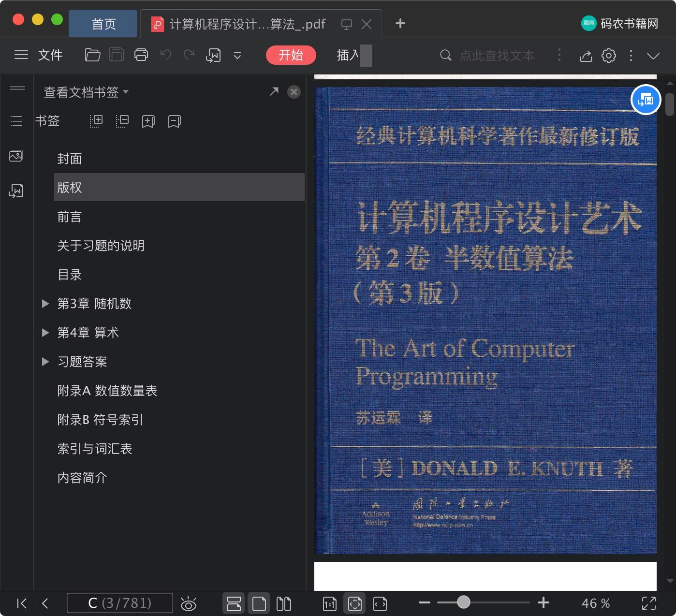
Task: Click the add bookmark icon
Action: (148, 121)
